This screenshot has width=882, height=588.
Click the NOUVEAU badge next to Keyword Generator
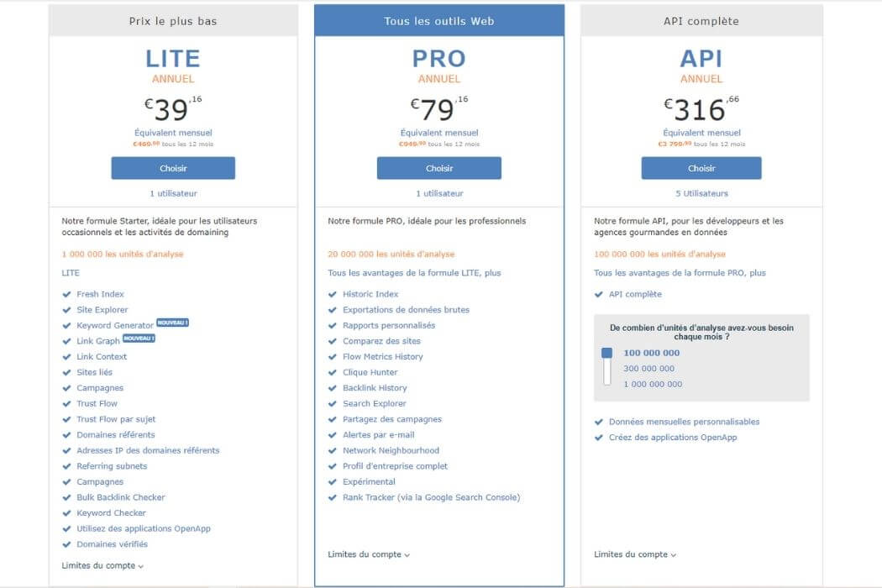point(173,323)
